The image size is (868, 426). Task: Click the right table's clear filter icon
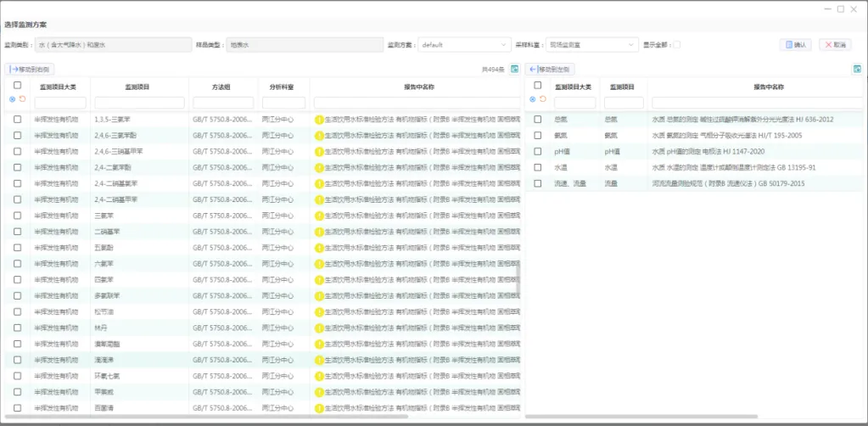[532, 99]
